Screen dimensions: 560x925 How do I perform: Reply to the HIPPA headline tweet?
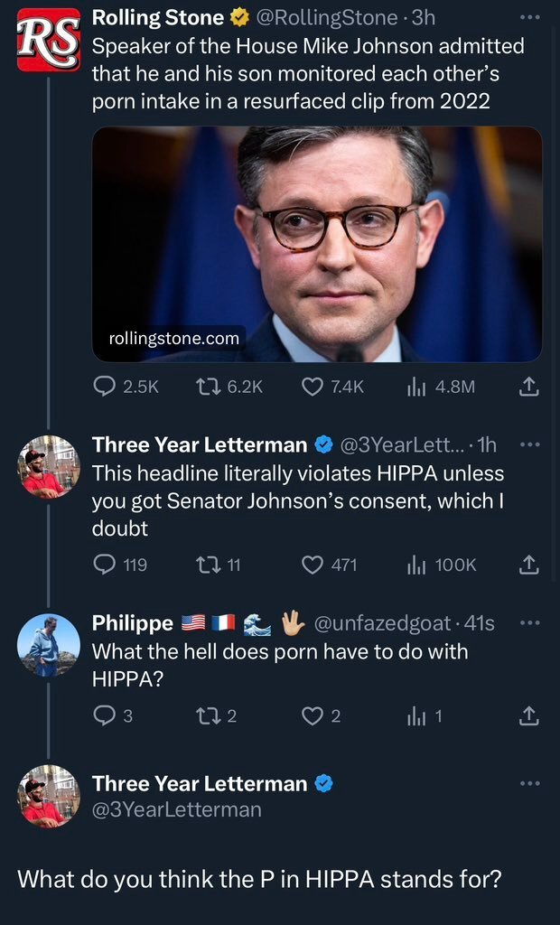click(104, 565)
